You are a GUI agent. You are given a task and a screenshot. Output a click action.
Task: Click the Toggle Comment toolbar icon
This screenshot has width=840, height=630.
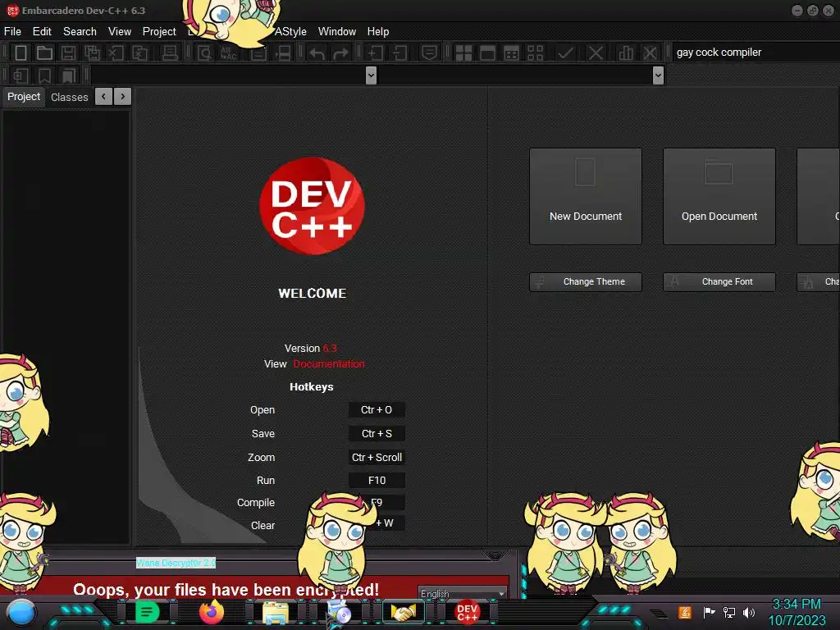(x=429, y=52)
